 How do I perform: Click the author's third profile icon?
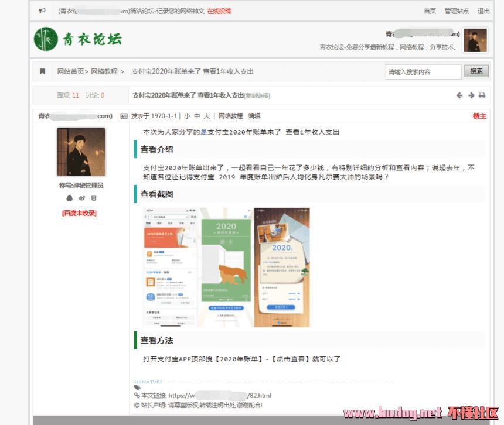pyautogui.click(x=93, y=198)
